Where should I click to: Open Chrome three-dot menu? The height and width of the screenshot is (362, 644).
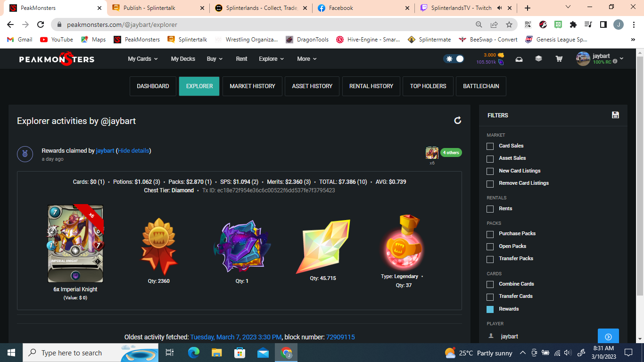pyautogui.click(x=633, y=25)
